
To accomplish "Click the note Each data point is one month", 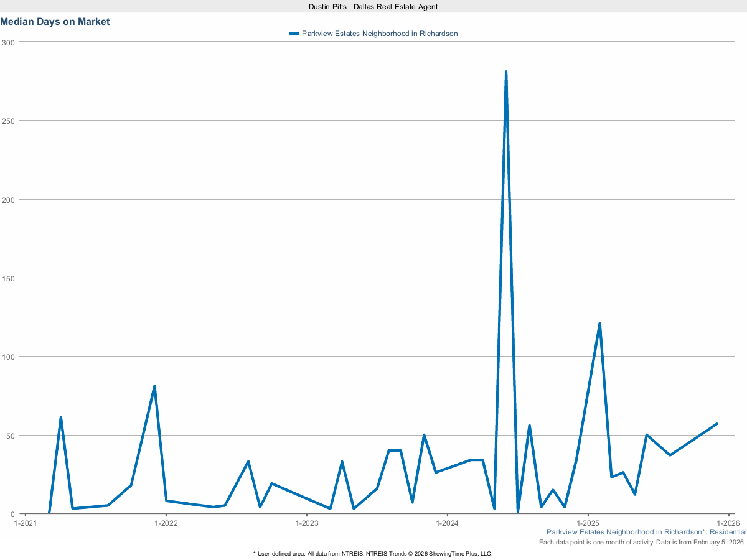I will tap(642, 542).
